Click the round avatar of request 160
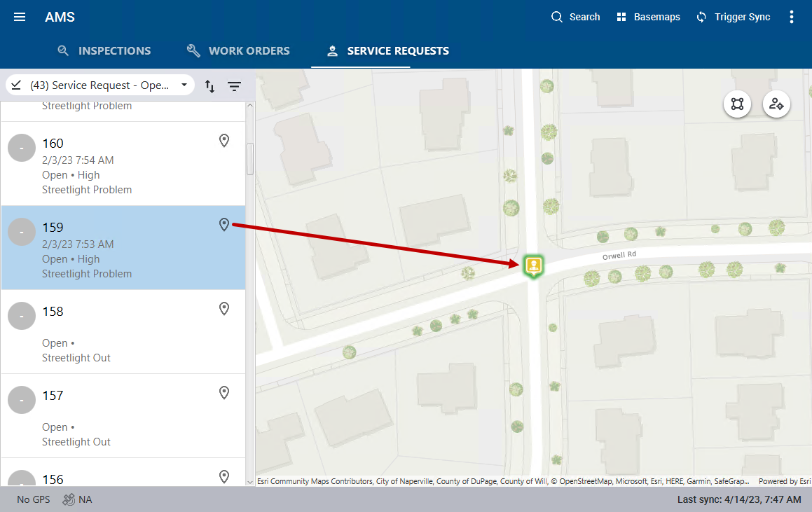812x512 pixels. [22, 148]
